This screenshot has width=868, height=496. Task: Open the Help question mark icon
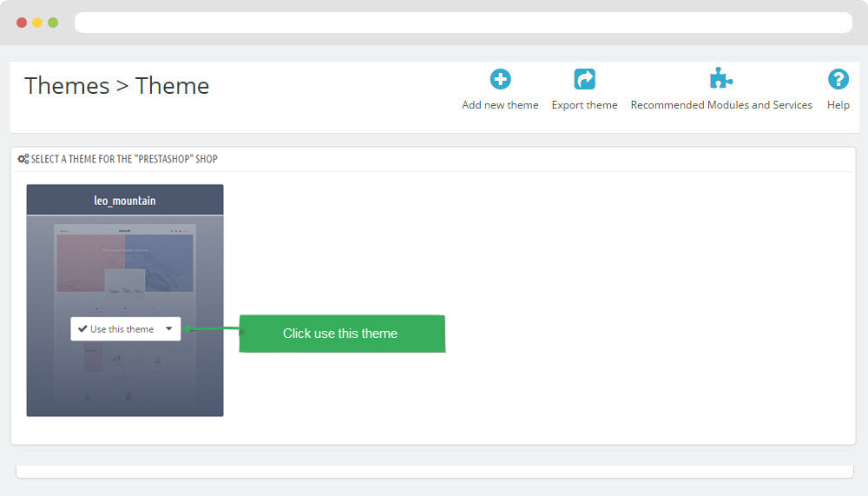[838, 79]
